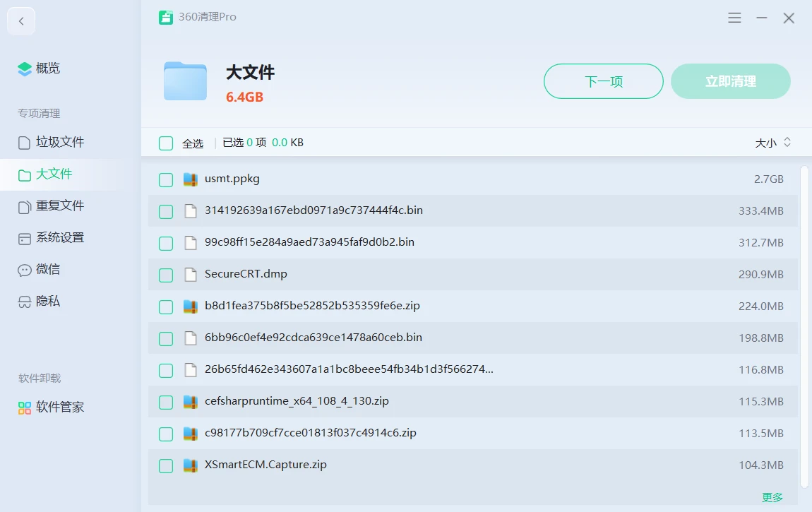812x512 pixels.
Task: Check the box for usmt.ppkg
Action: (166, 180)
